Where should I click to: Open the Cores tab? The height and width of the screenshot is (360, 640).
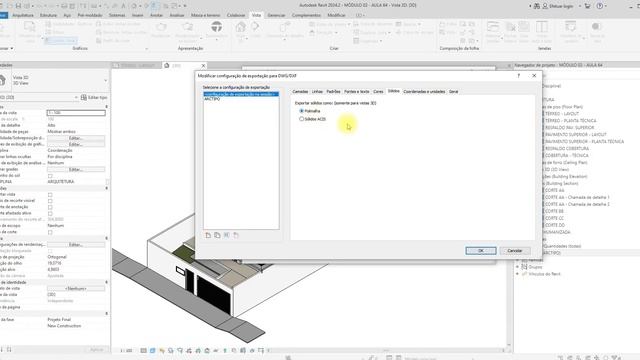coord(378,92)
